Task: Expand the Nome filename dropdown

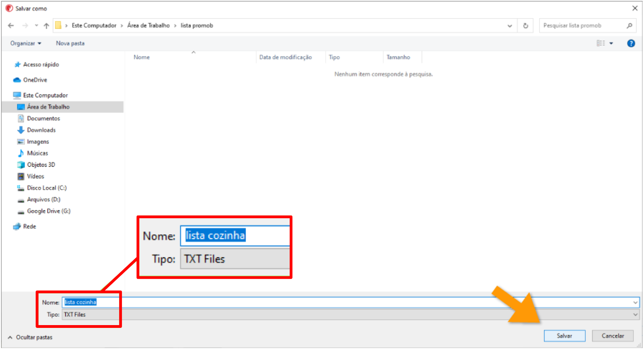Action: (x=635, y=302)
